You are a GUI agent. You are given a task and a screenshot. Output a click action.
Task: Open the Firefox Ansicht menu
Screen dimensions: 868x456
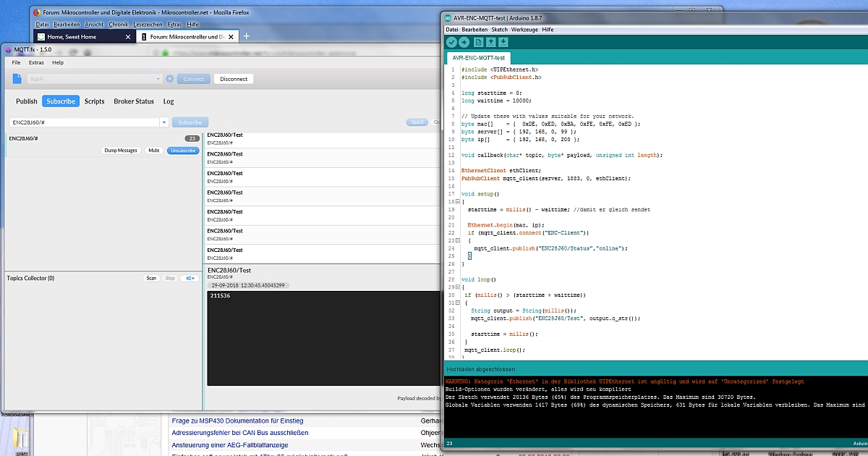pyautogui.click(x=94, y=25)
